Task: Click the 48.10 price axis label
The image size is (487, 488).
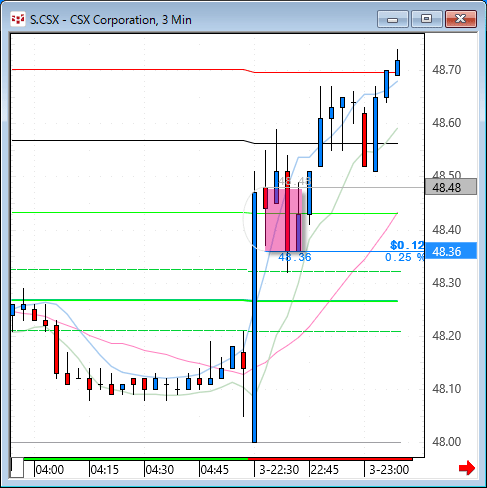Action: point(447,389)
